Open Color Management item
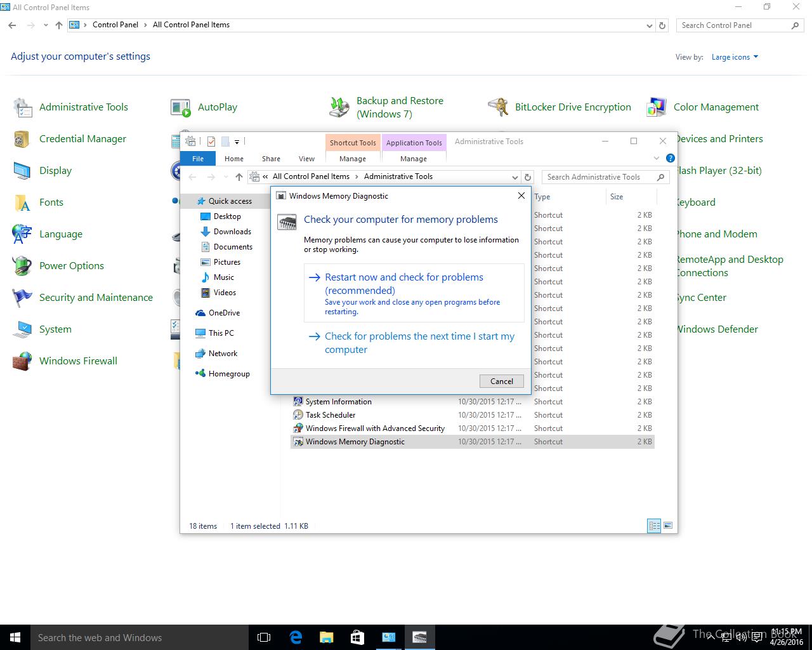This screenshot has height=650, width=812. pos(703,107)
